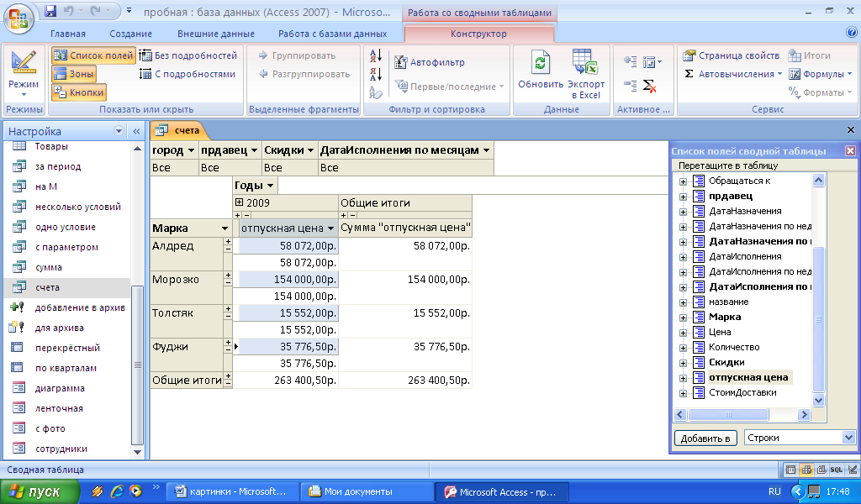This screenshot has height=504, width=861.
Task: Select the Конструктор ribbon tab
Action: tap(478, 34)
